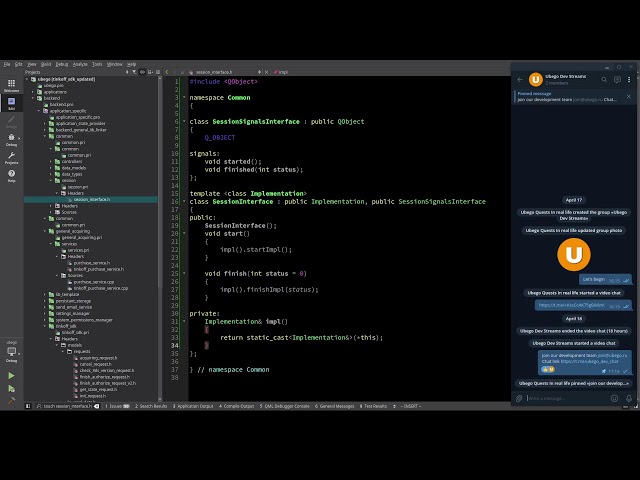Open the Issues output pane
This screenshot has width=640, height=480.
click(x=117, y=406)
